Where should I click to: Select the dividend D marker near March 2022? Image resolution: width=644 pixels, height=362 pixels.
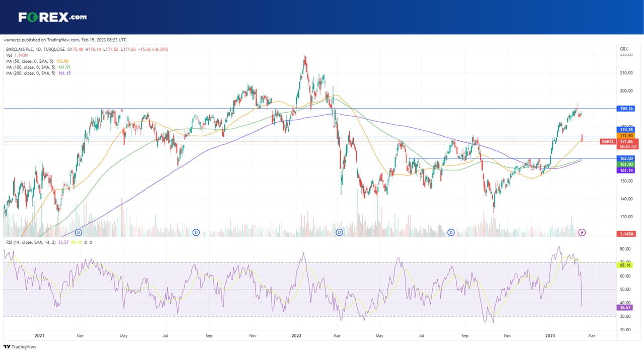tap(340, 232)
